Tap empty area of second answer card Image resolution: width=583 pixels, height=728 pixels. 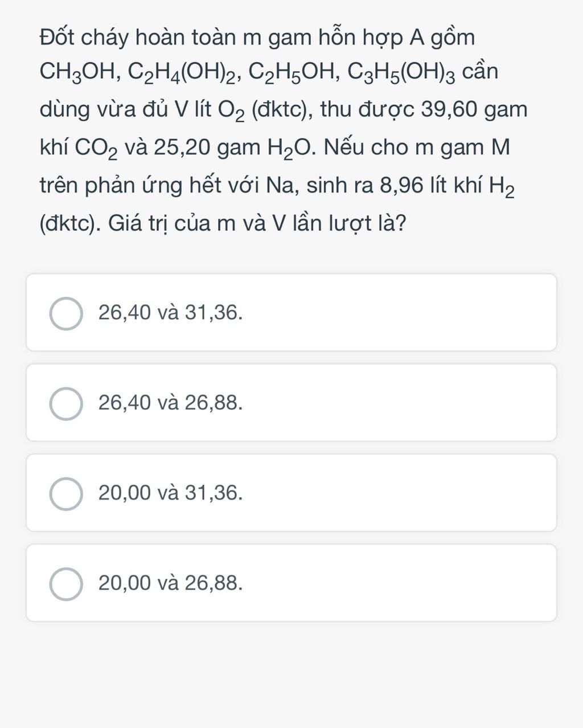[x=399, y=403]
